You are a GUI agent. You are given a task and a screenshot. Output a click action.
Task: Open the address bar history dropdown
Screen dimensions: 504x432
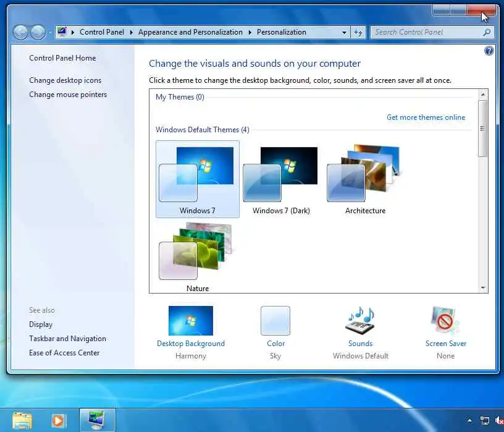[344, 33]
